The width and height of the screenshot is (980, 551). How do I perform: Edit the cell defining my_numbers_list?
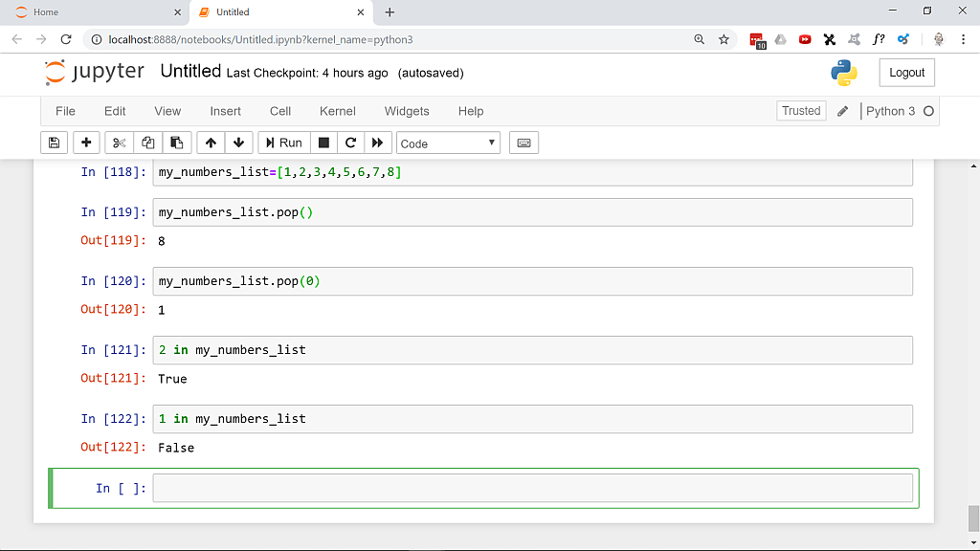pyautogui.click(x=532, y=172)
